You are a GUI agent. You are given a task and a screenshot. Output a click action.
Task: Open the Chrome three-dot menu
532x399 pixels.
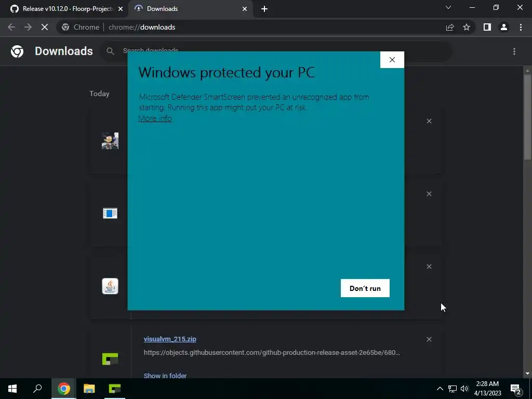(x=521, y=27)
